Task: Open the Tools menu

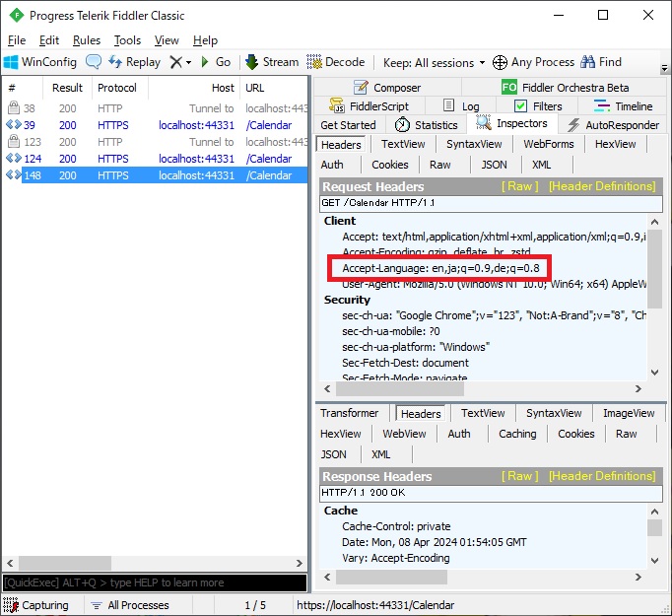Action: (x=127, y=40)
